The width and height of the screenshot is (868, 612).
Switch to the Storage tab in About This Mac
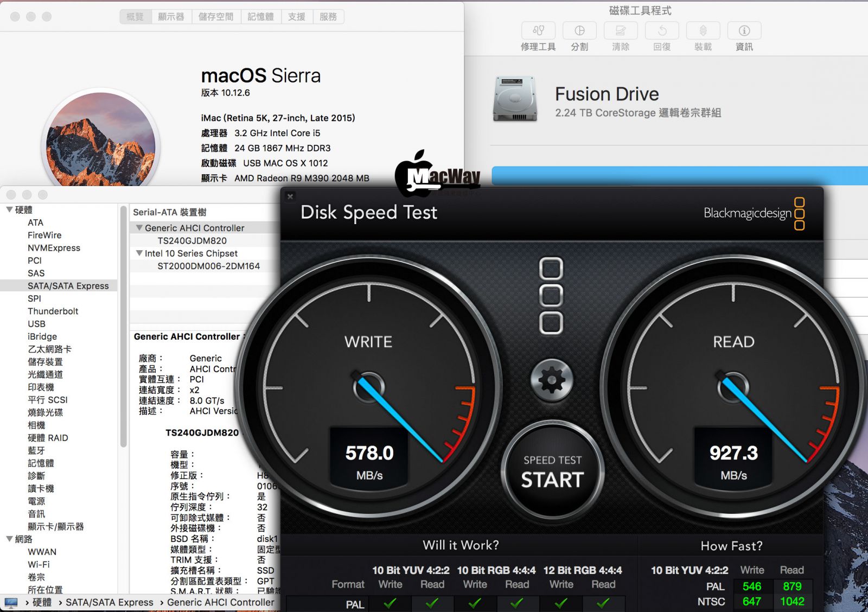[216, 17]
